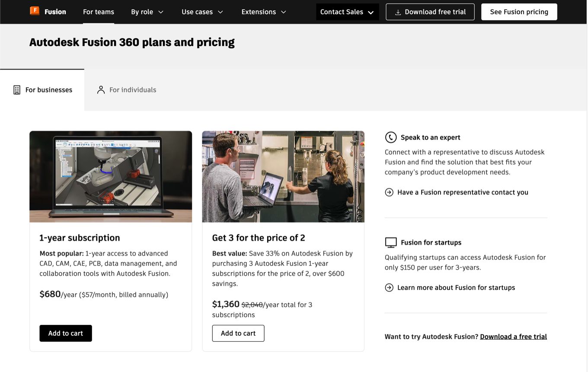This screenshot has height=372, width=588.
Task: Click the See Fusion pricing button
Action: tap(519, 12)
